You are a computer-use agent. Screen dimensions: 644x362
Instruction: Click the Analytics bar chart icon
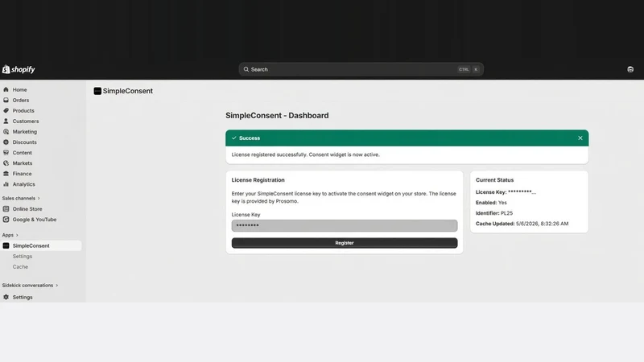click(x=6, y=184)
